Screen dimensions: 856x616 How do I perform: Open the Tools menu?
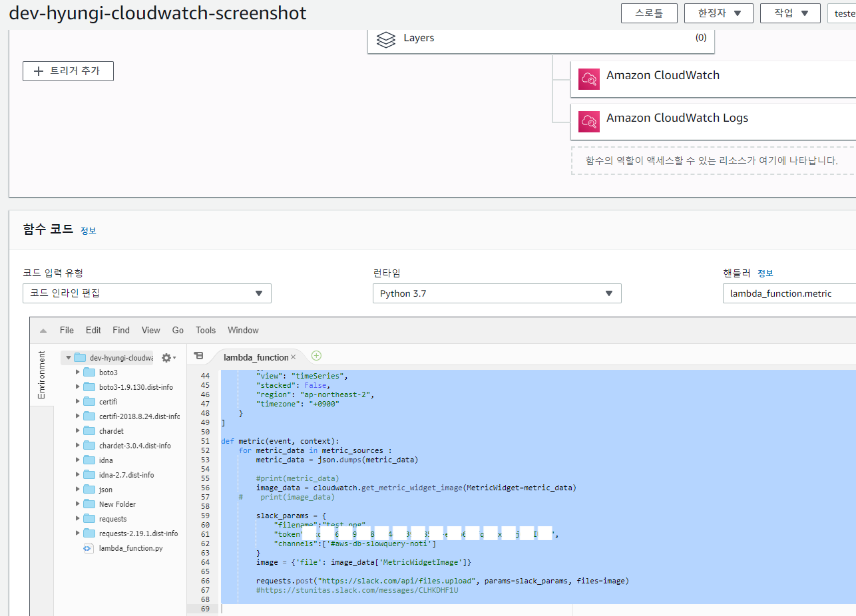[x=206, y=331]
